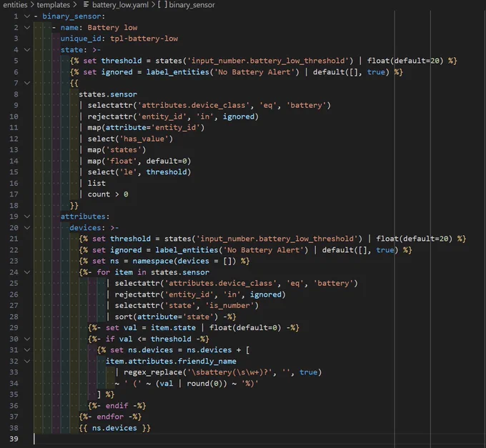Viewport: 486px width, 448px height.
Task: Click 'input_number.battery_low_threshold' on line 5
Action: [268, 61]
